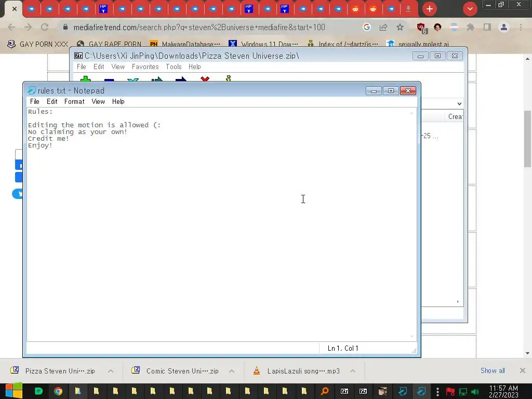Screen dimensions: 532x399
Task: Open 7-Zip Tools menu
Action: click(174, 67)
